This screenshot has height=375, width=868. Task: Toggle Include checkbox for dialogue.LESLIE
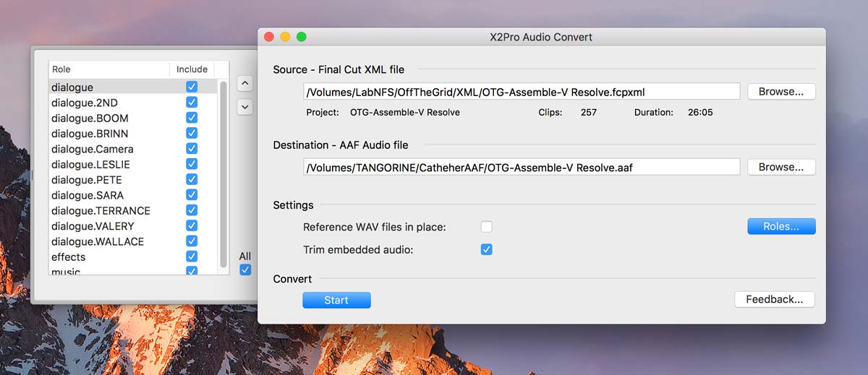(x=192, y=164)
